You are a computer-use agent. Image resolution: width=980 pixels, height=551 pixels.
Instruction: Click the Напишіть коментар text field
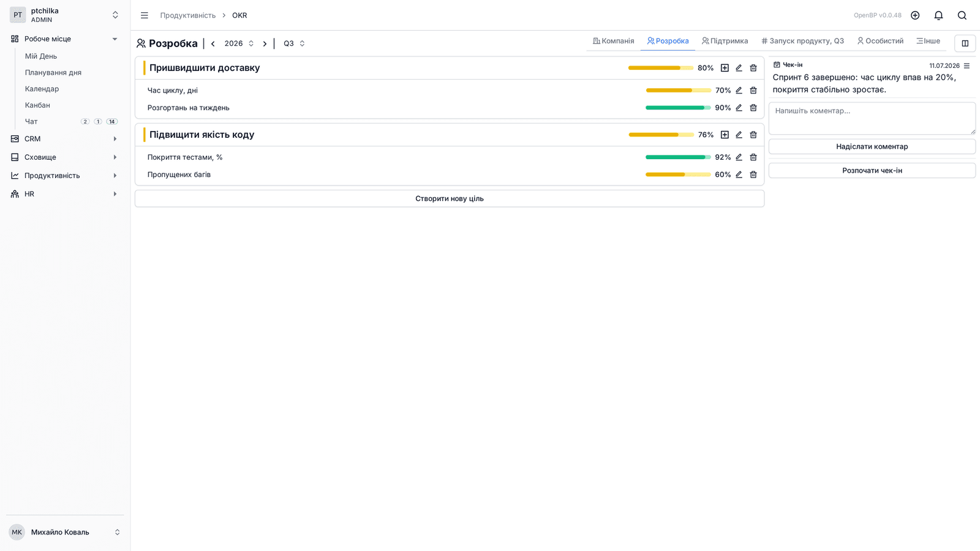(x=872, y=118)
